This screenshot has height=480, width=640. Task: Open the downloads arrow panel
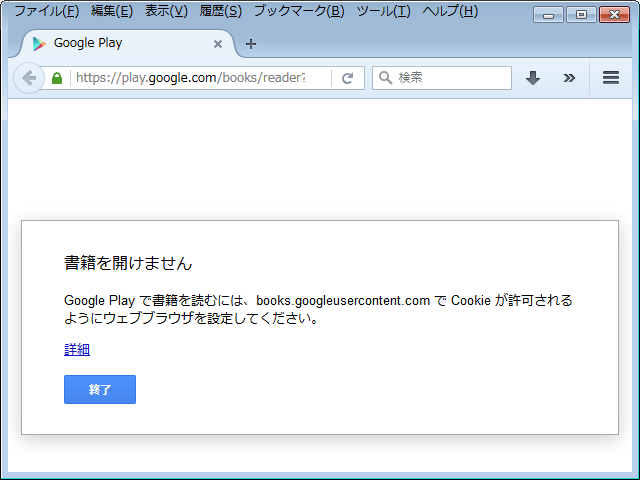click(x=533, y=78)
